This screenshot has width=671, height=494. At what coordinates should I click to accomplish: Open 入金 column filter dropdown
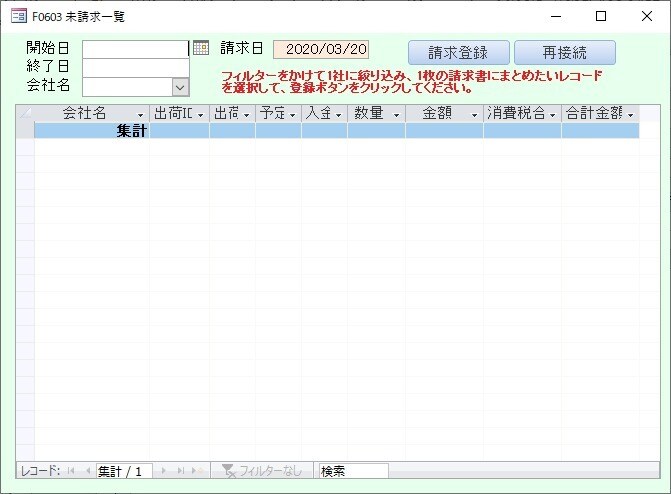point(338,115)
